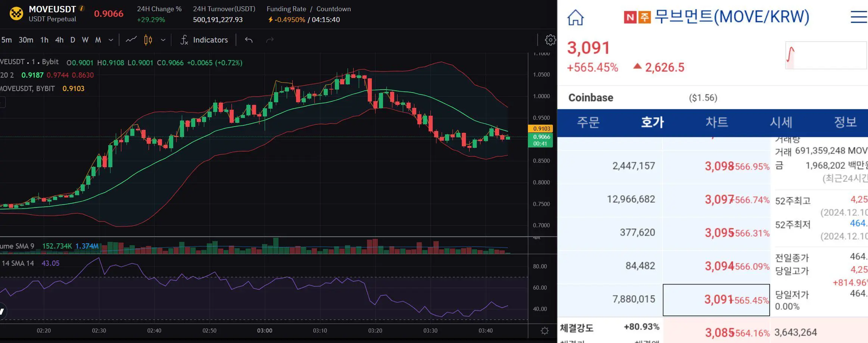Click the 7,880,015 ask quantity
The width and height of the screenshot is (868, 343).
tap(634, 299)
